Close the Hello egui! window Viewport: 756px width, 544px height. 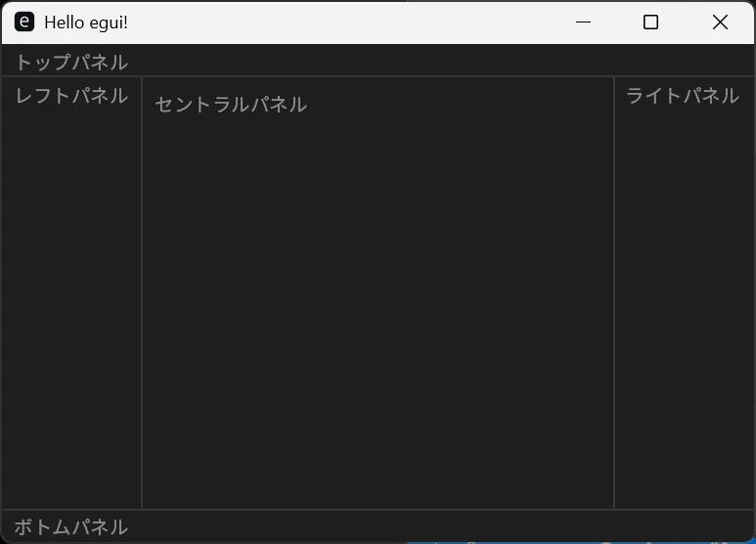coord(720,23)
